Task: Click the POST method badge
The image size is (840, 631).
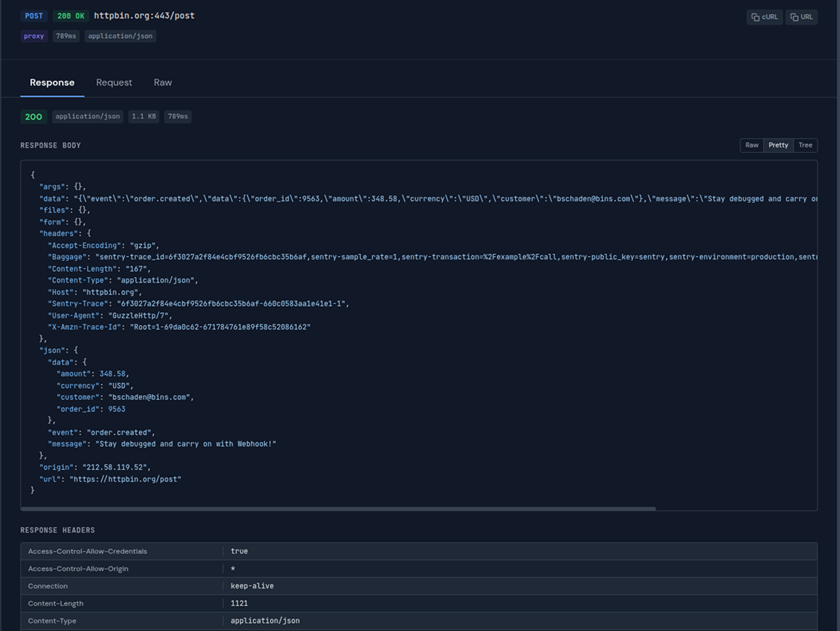Action: (34, 15)
